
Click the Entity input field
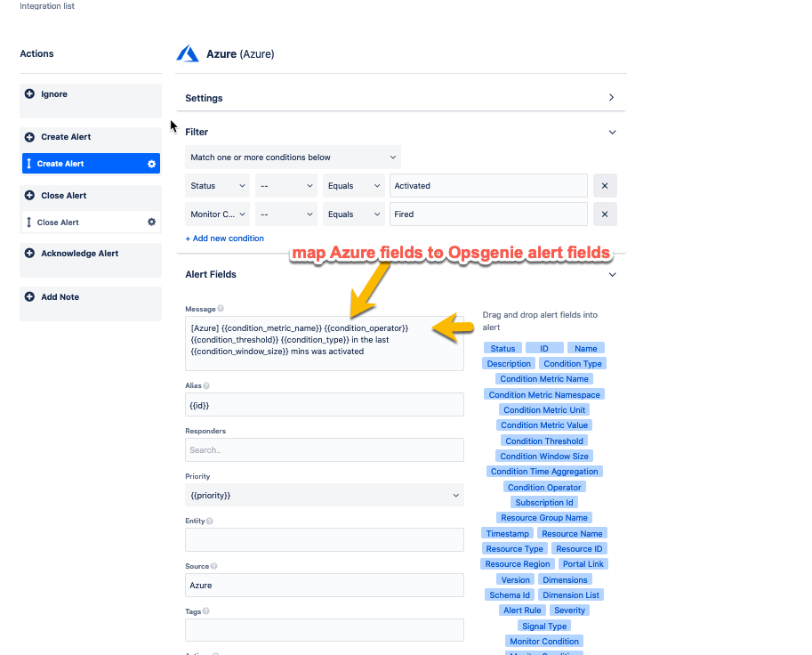click(x=325, y=540)
